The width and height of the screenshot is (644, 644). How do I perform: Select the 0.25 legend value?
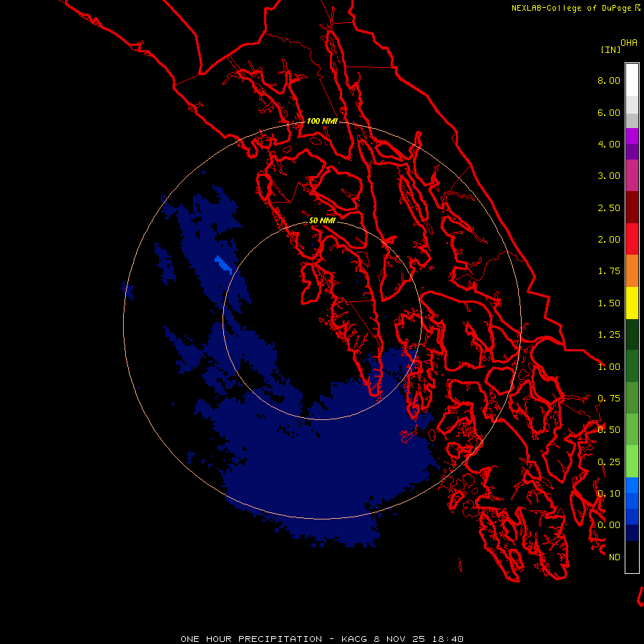(x=609, y=462)
